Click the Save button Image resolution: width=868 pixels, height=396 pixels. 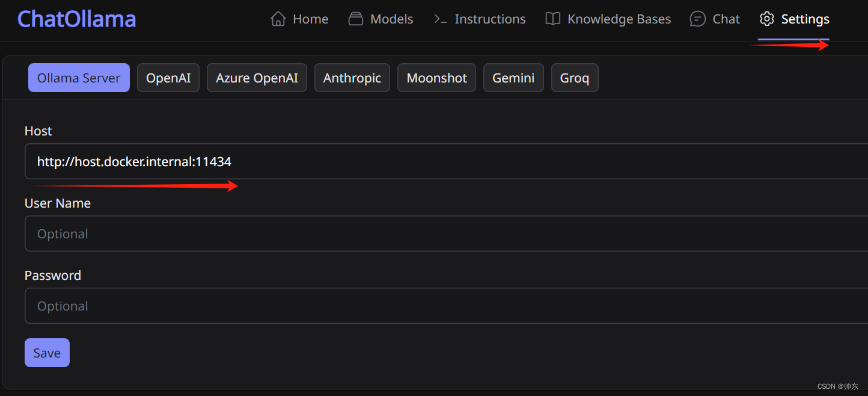click(47, 353)
